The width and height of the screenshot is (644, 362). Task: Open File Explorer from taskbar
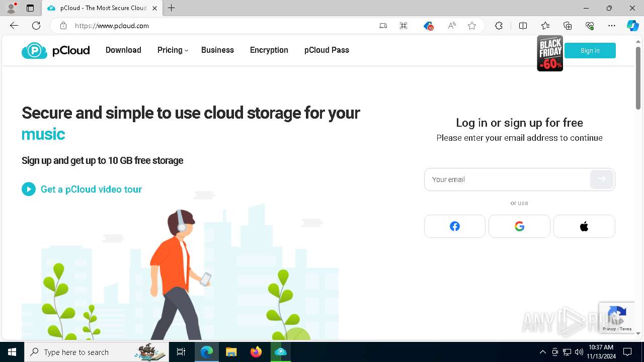[x=231, y=352]
